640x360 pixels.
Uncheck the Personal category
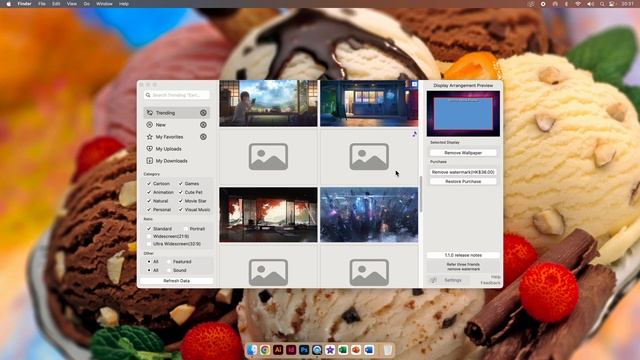point(149,209)
